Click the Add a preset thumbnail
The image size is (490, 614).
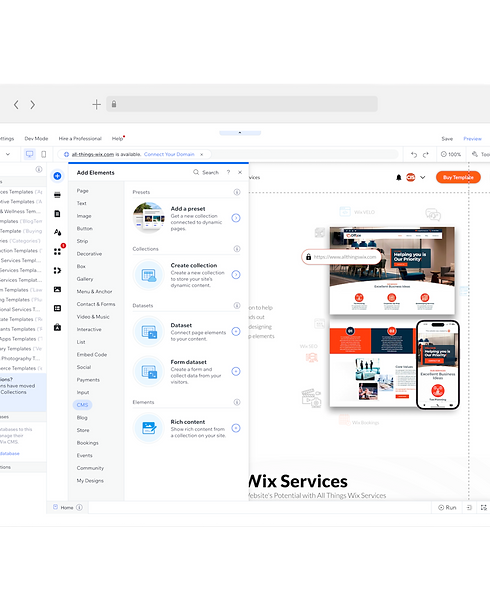pyautogui.click(x=149, y=218)
